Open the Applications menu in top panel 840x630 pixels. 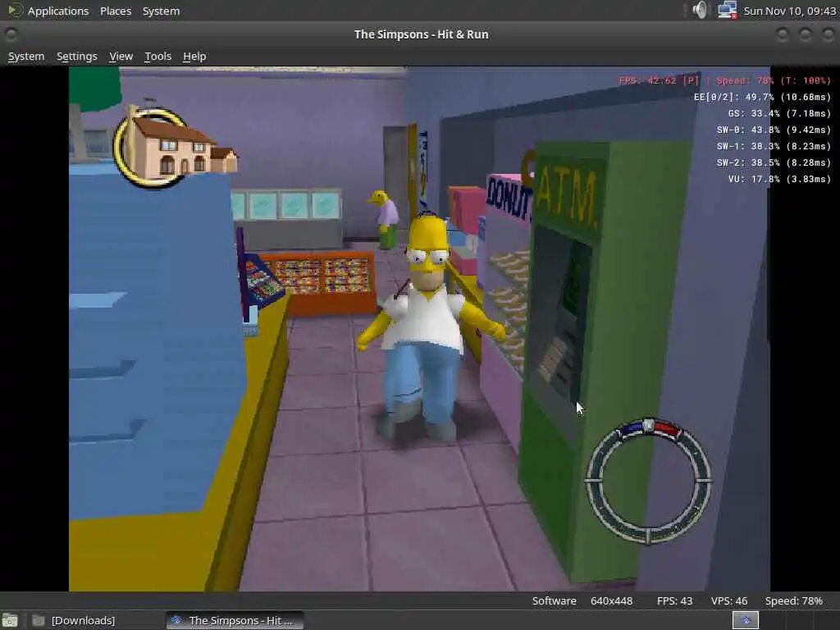[x=58, y=11]
